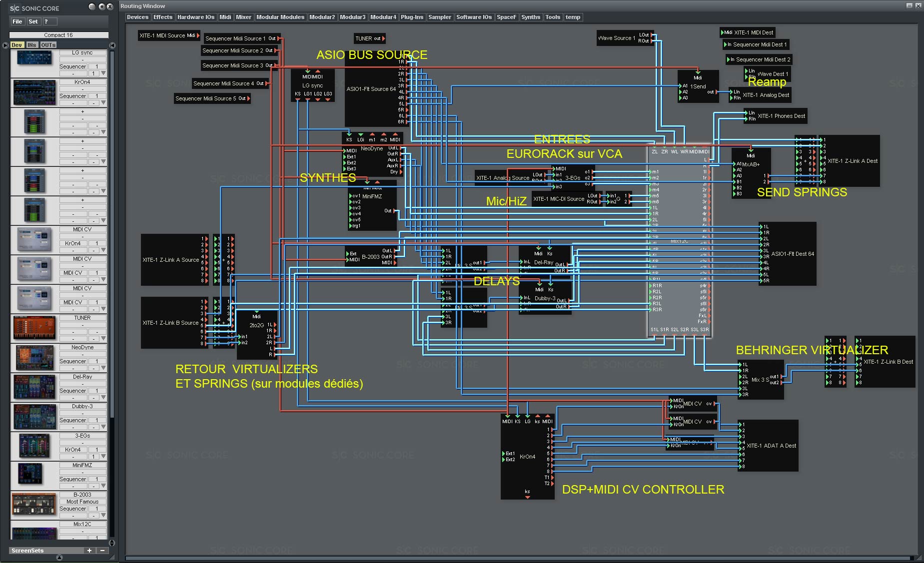Expand the Del-Ray row dropdown arrow
Viewport: 924px width, 563px height.
pyautogui.click(x=103, y=398)
